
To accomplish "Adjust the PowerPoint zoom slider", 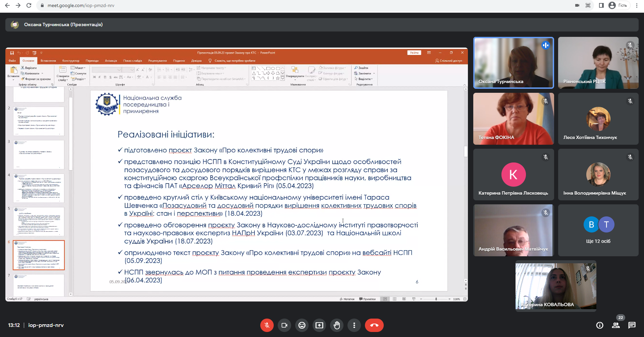I will [436, 299].
